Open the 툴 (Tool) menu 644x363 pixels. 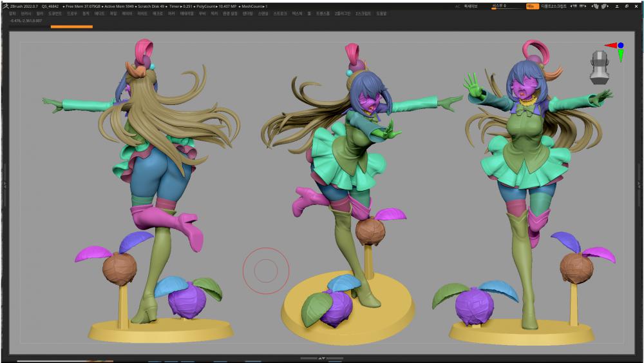click(x=309, y=14)
